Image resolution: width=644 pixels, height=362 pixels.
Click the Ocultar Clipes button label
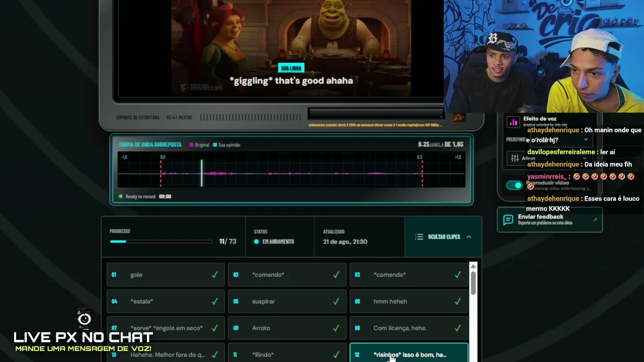click(x=444, y=237)
